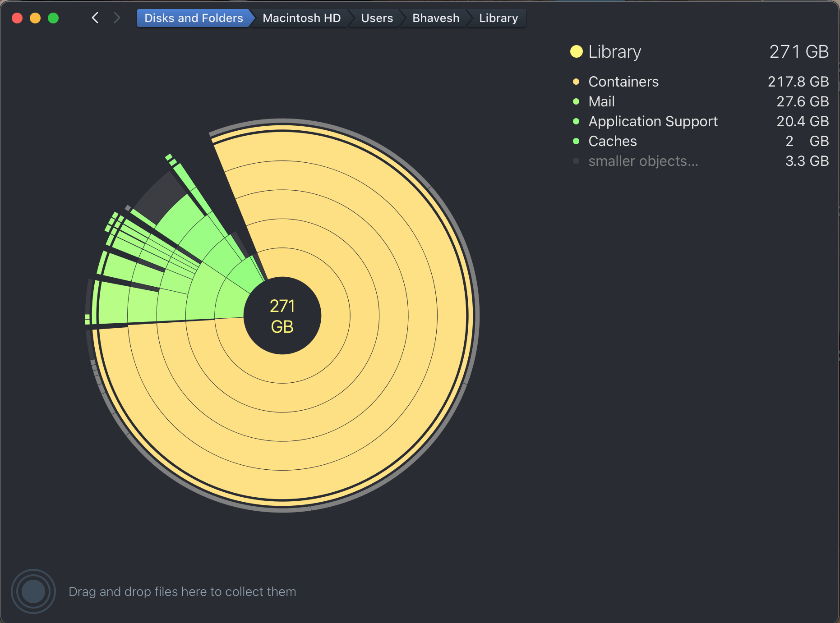The height and width of the screenshot is (623, 840).
Task: Click the gray dot beside smaller objects
Action: (x=576, y=161)
